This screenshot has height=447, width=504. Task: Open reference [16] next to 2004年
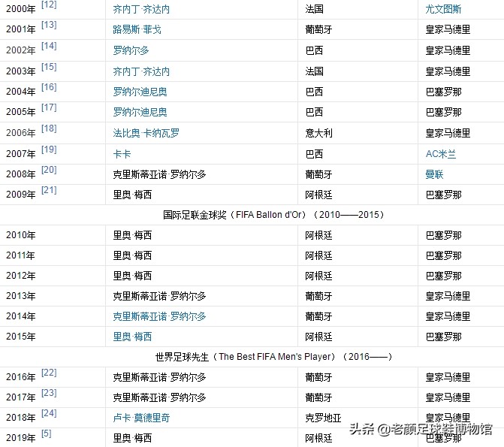(x=49, y=87)
